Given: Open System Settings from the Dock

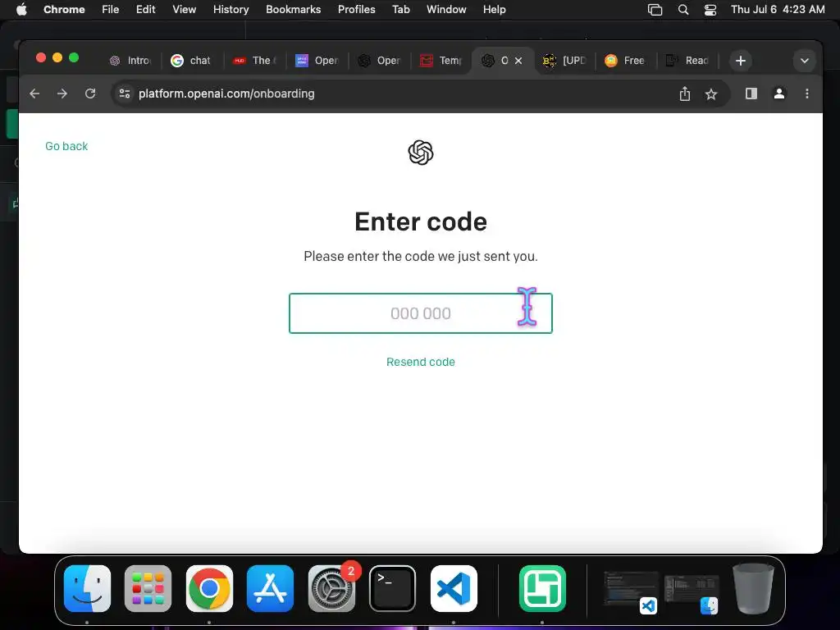Looking at the screenshot, I should 331,588.
